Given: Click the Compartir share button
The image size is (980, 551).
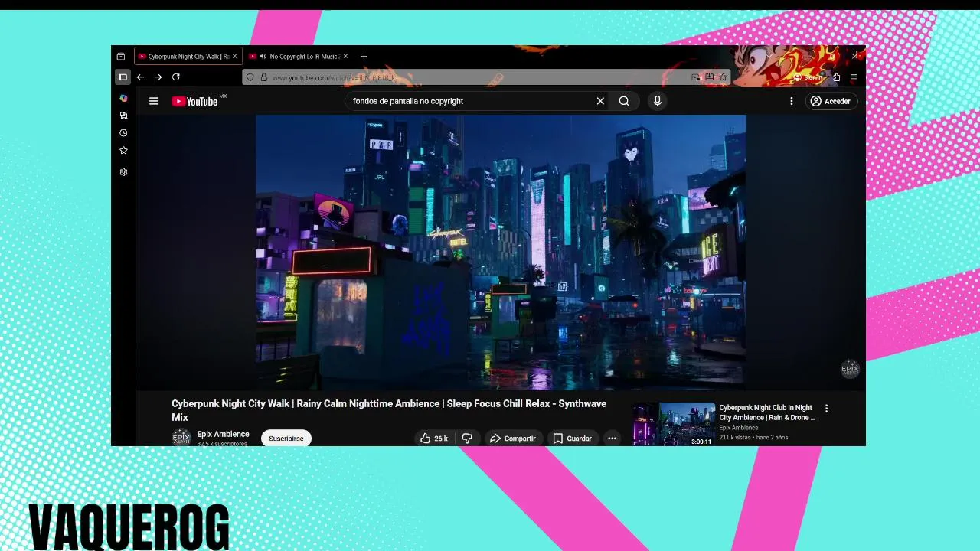Looking at the screenshot, I should [513, 439].
